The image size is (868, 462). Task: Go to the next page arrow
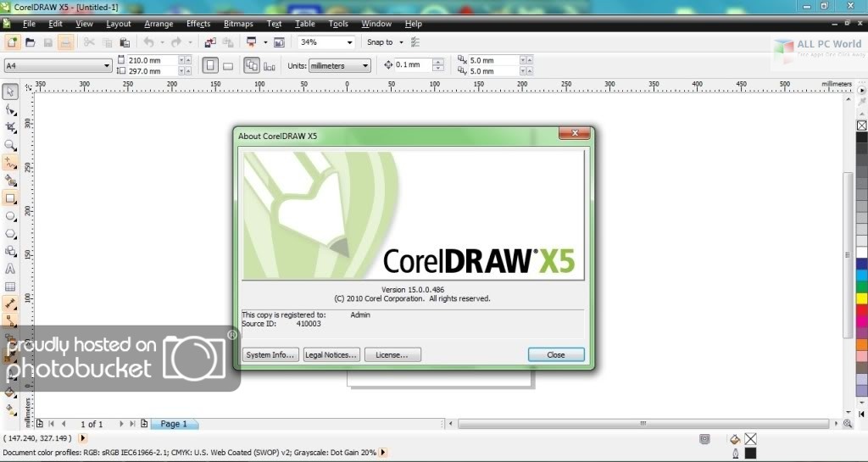pos(121,424)
